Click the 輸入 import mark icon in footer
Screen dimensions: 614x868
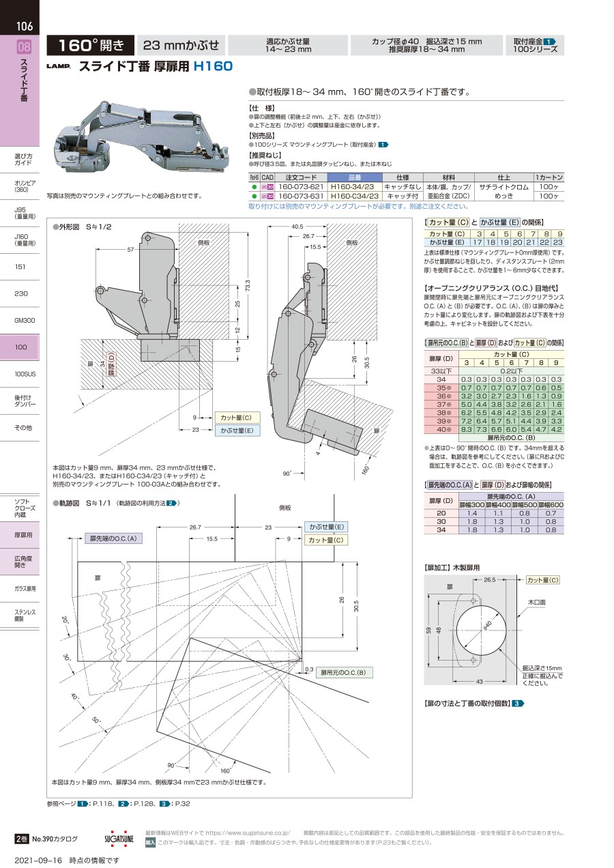pyautogui.click(x=150, y=842)
